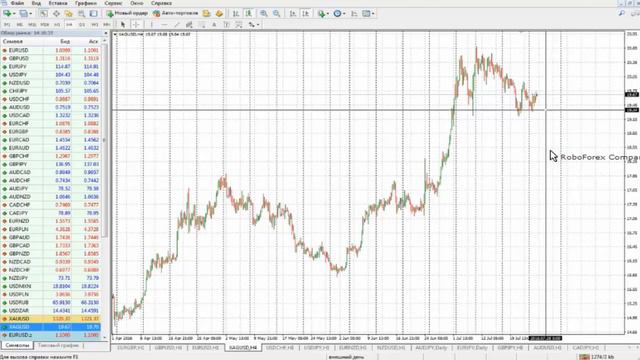Toggle the Авто-торговля button

tap(176, 13)
